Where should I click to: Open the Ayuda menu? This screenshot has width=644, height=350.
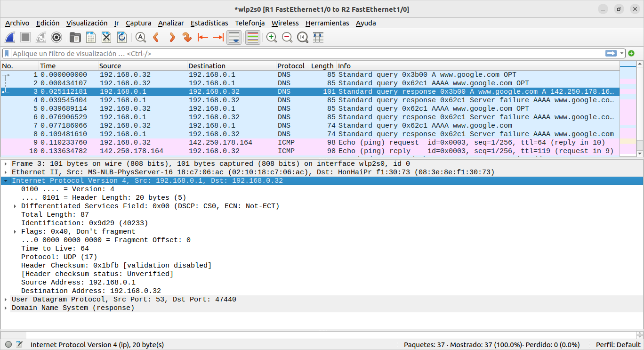pos(366,23)
